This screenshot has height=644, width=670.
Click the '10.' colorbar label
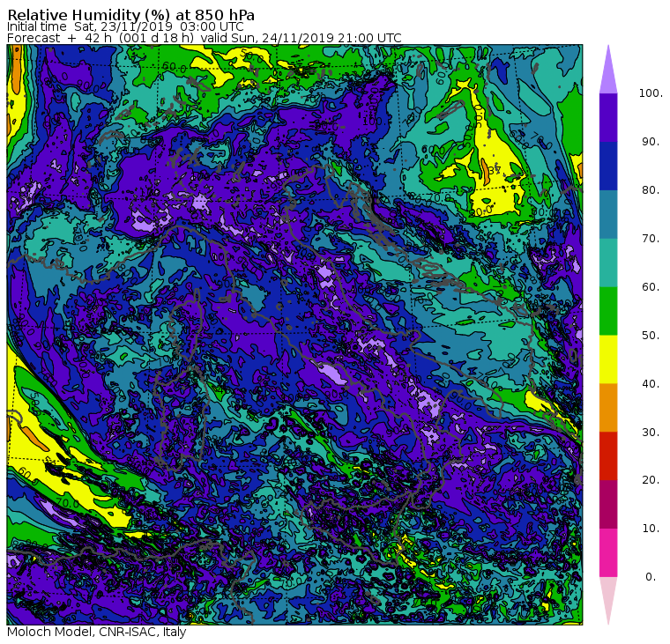(651, 529)
